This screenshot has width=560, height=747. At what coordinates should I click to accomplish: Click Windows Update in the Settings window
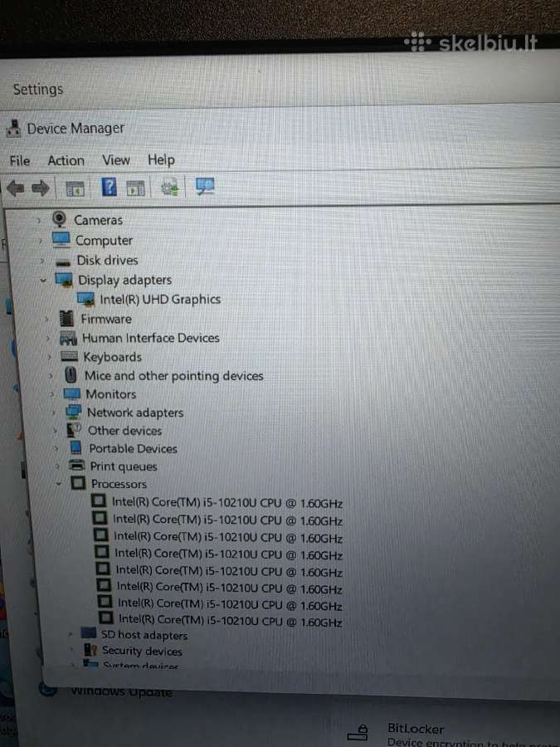[121, 691]
